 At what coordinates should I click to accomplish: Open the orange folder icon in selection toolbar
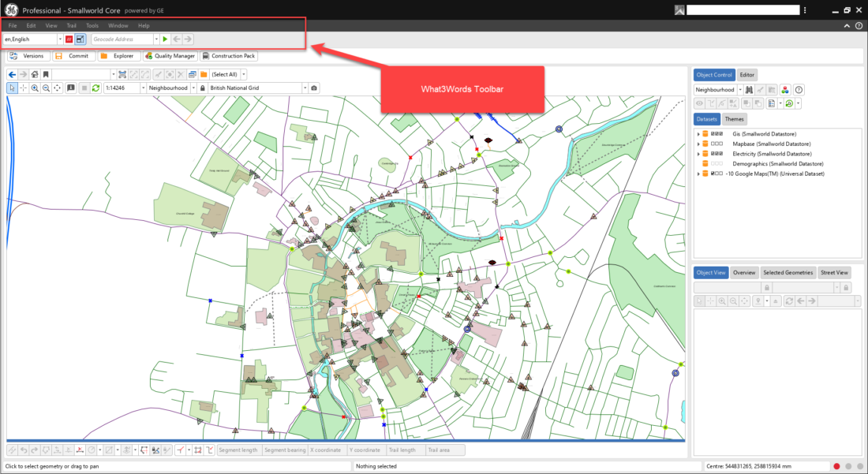click(204, 74)
